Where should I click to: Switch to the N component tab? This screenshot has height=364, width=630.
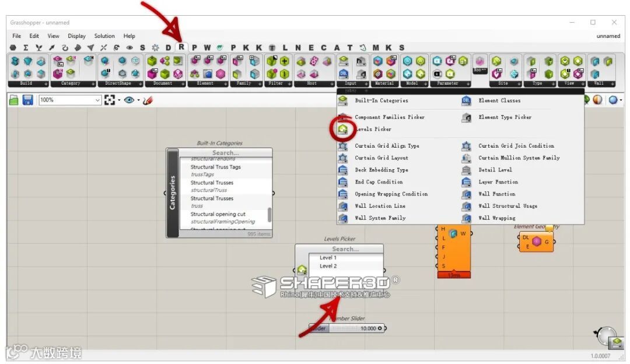point(297,47)
